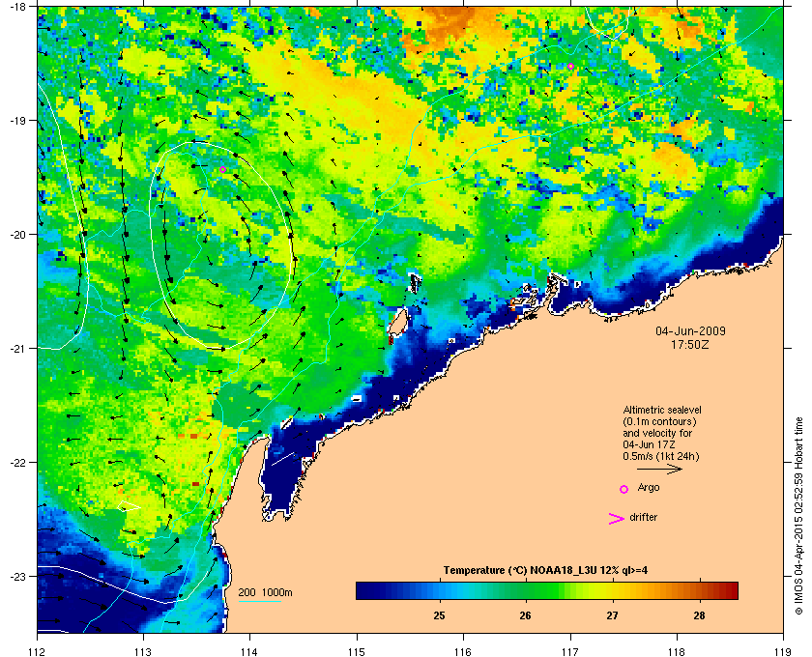Click the temperature color bar
812x657 pixels.
tap(547, 590)
